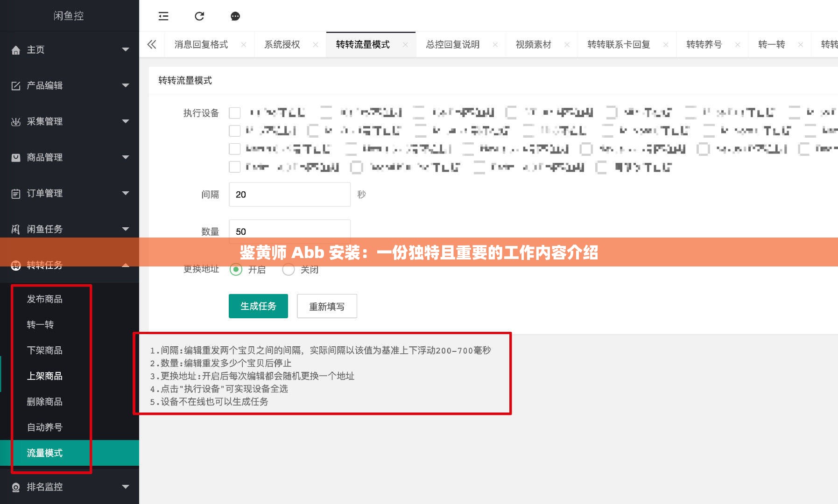Open 发布商品 in the sidebar

pos(45,299)
